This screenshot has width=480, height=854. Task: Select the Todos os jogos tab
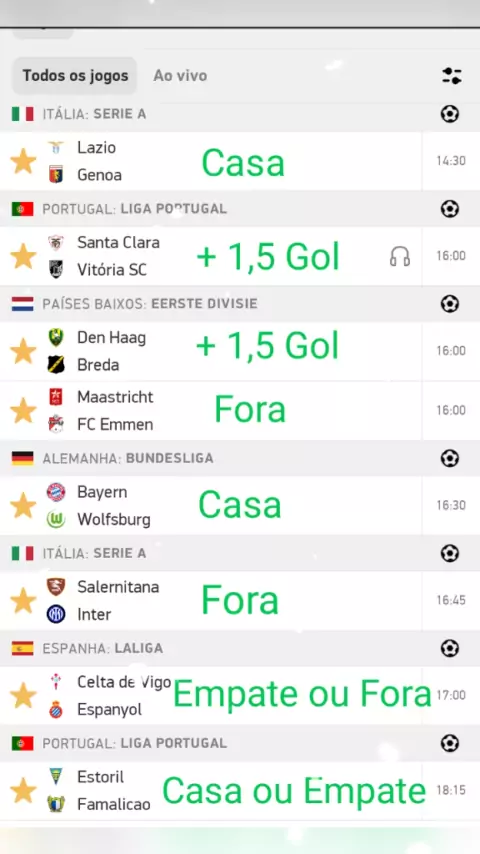click(75, 76)
